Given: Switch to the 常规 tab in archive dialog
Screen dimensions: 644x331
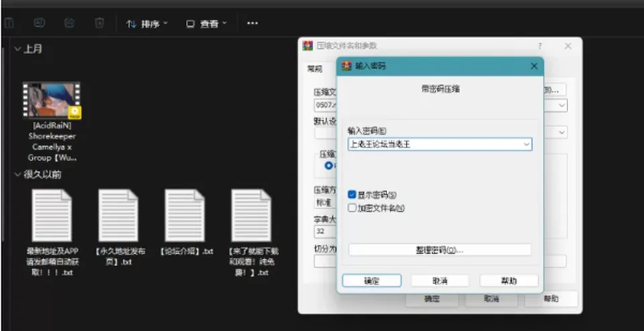Looking at the screenshot, I should coord(315,69).
